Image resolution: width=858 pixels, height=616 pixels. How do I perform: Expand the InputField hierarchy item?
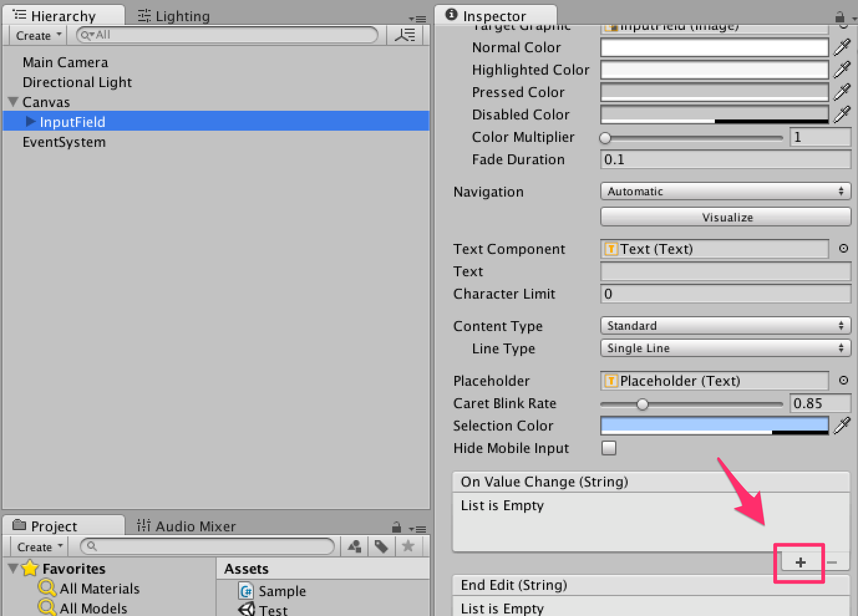(x=31, y=121)
